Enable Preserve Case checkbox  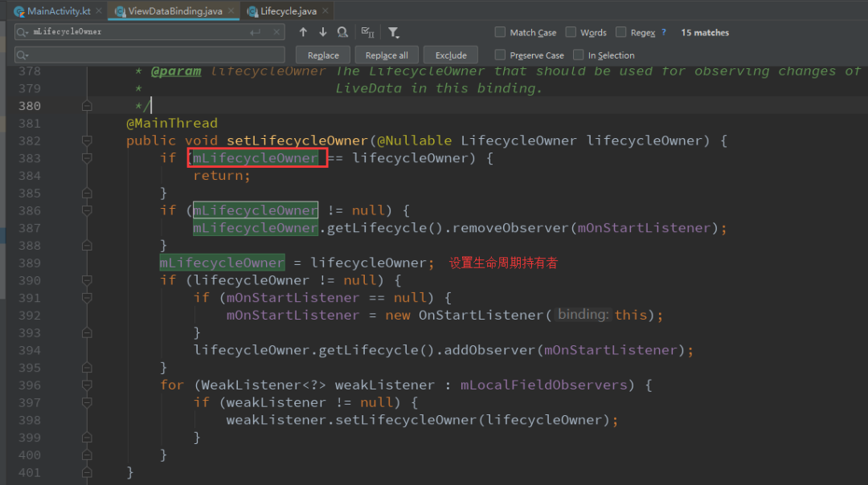click(500, 55)
